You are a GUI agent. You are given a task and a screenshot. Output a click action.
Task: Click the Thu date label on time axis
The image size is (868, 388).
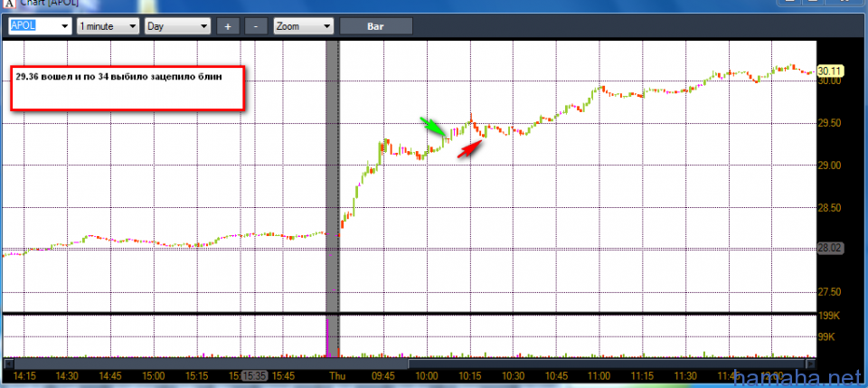(x=337, y=376)
